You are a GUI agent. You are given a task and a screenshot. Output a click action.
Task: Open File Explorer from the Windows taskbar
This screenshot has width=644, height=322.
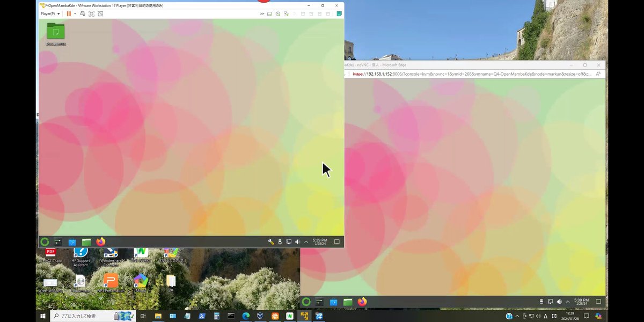(x=158, y=316)
